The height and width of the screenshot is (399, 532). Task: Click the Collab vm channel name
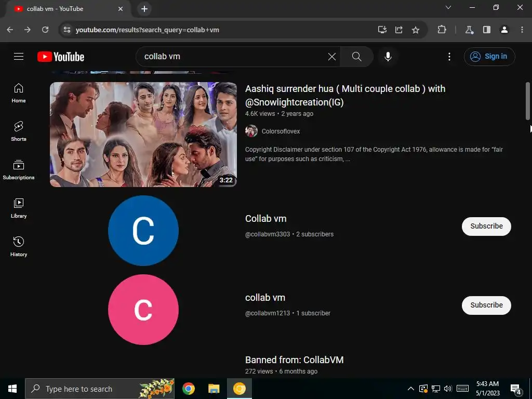tap(265, 219)
